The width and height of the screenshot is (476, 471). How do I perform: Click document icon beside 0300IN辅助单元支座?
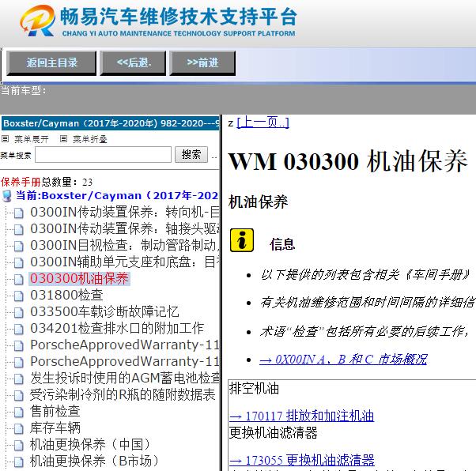pos(18,263)
